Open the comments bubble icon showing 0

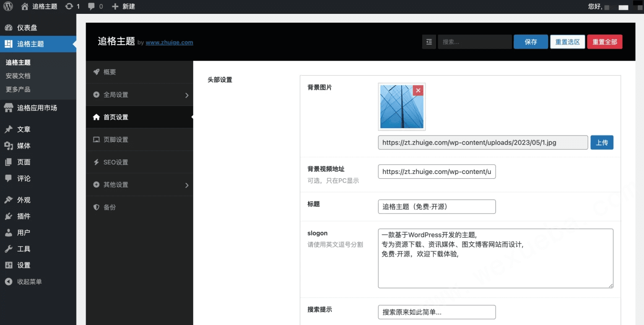pos(91,6)
